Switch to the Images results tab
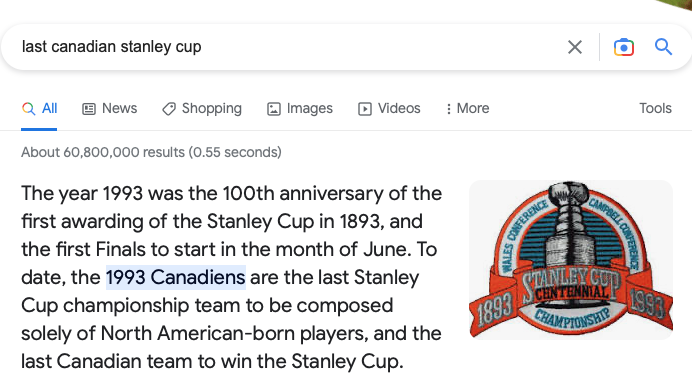 coord(300,108)
